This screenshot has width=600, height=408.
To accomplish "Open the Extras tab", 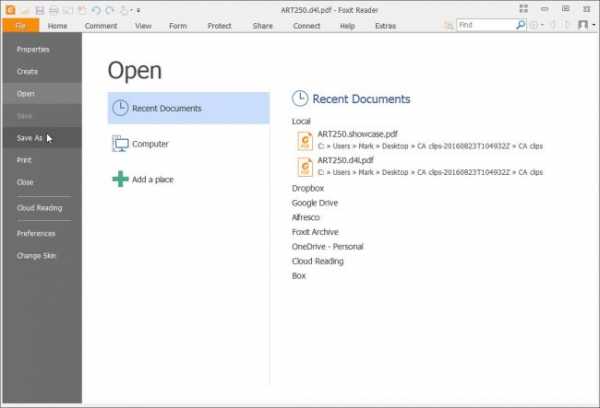I will (385, 26).
